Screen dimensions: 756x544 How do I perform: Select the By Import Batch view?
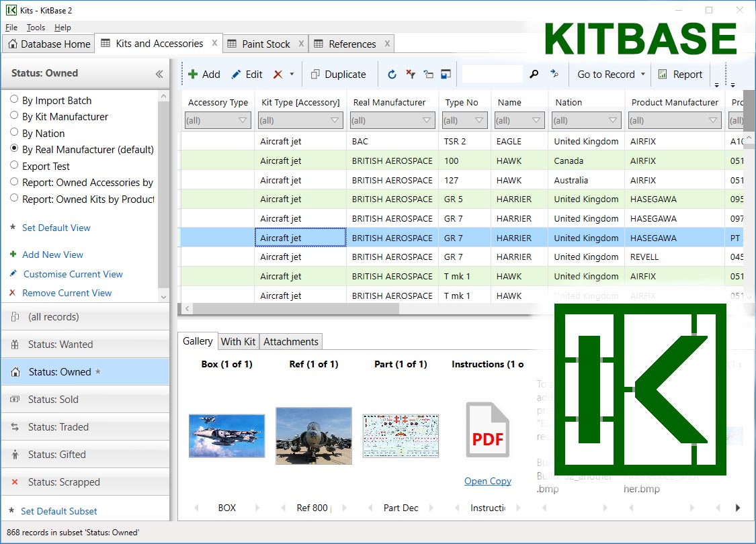tap(56, 100)
